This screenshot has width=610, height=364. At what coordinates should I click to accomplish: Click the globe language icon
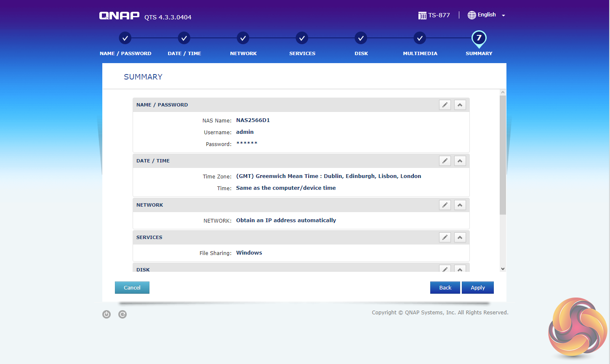(472, 15)
